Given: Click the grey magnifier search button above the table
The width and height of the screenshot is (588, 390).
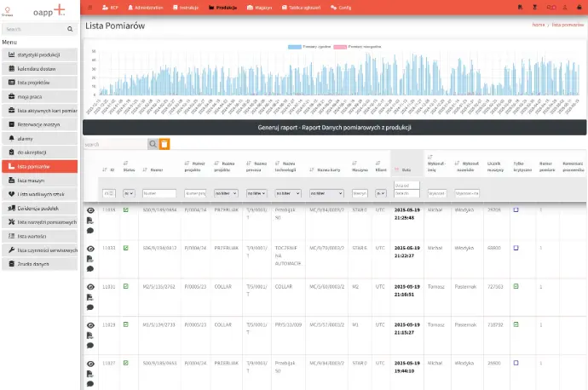Looking at the screenshot, I should 153,144.
